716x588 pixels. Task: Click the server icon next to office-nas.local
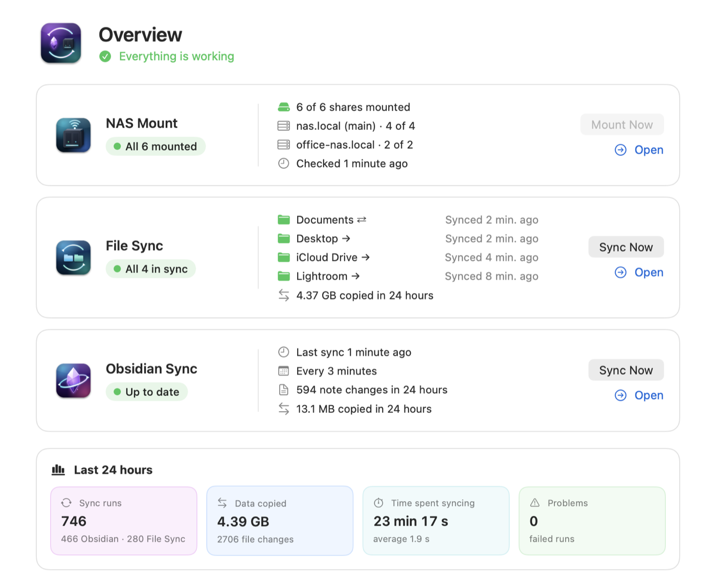coord(284,145)
